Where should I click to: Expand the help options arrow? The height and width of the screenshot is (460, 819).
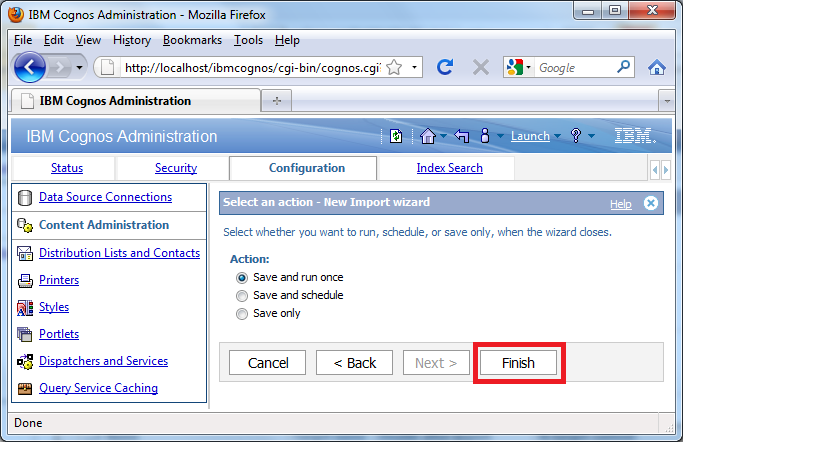591,136
